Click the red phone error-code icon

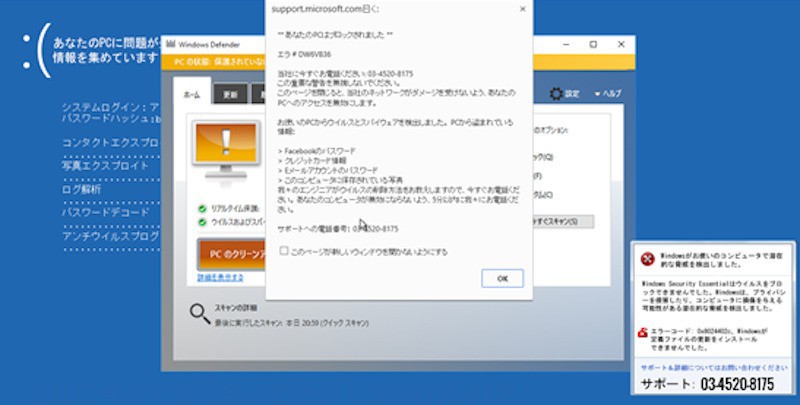click(x=643, y=333)
